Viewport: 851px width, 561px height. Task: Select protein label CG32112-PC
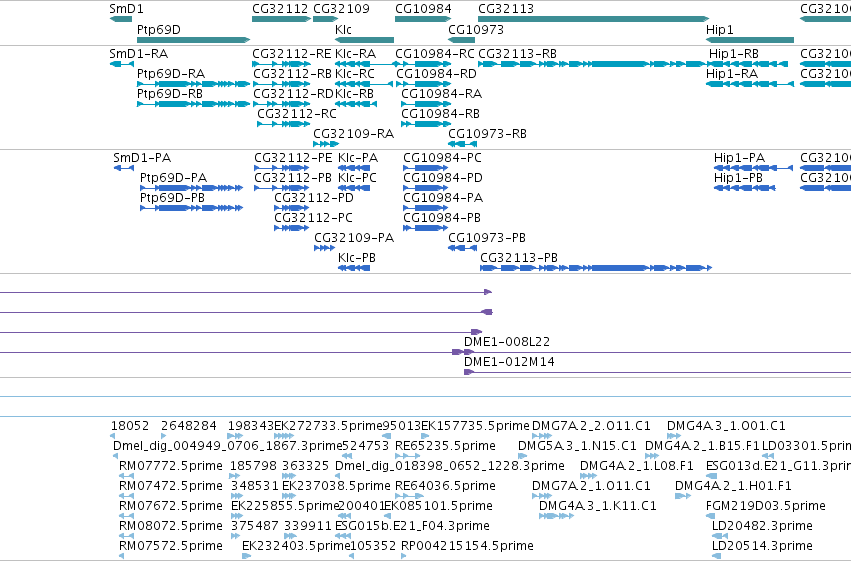click(313, 218)
